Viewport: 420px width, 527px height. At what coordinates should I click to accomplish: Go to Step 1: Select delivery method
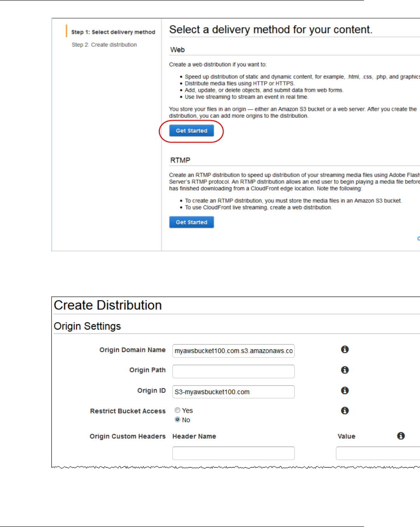(113, 32)
